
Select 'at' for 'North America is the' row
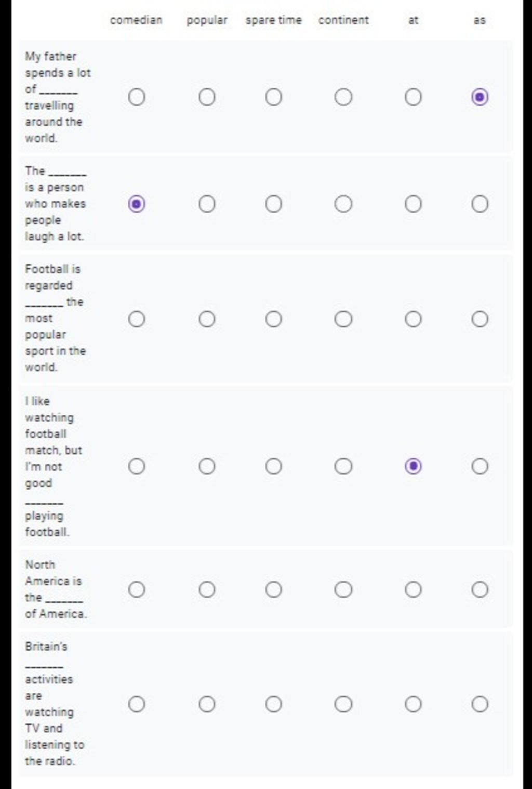[413, 589]
